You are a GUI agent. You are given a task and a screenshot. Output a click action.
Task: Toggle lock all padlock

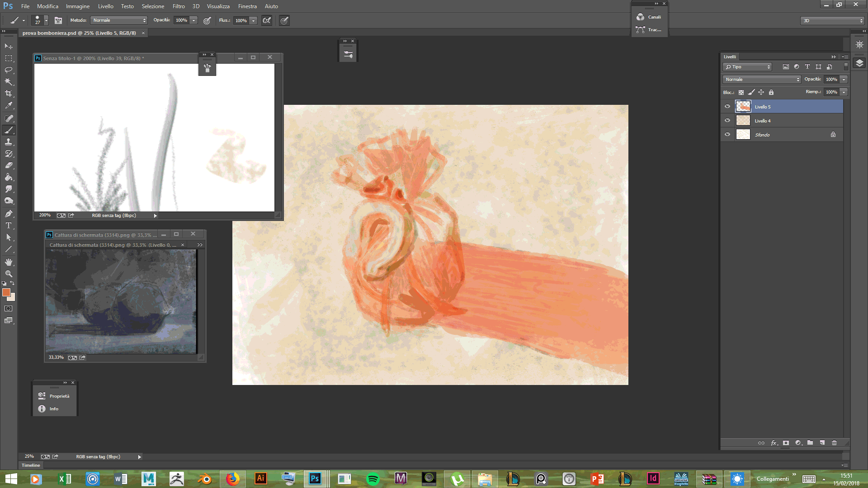(771, 92)
